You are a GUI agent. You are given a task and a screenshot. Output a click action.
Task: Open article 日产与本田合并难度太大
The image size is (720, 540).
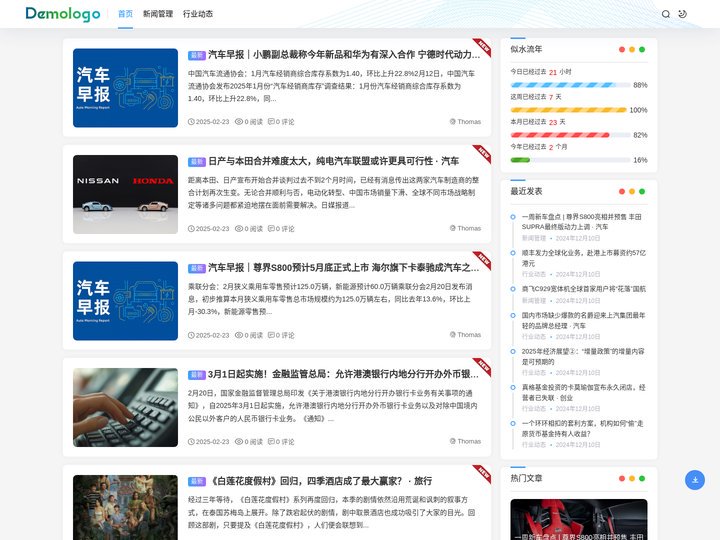pyautogui.click(x=333, y=161)
